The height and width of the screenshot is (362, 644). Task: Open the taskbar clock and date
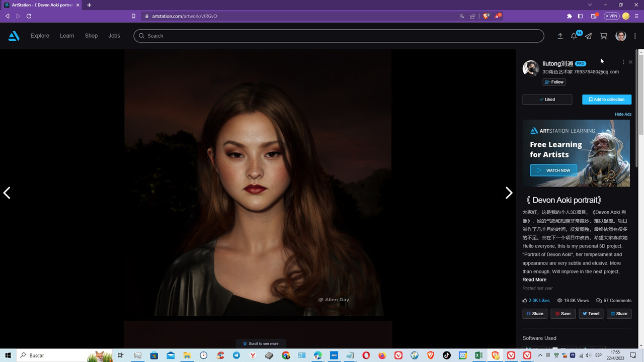(615, 355)
